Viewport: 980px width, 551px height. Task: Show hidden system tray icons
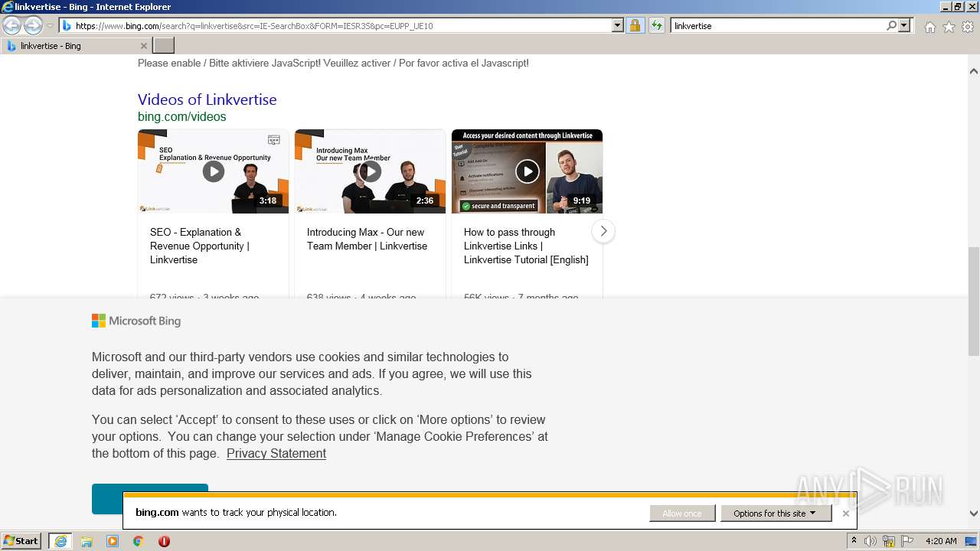point(854,541)
